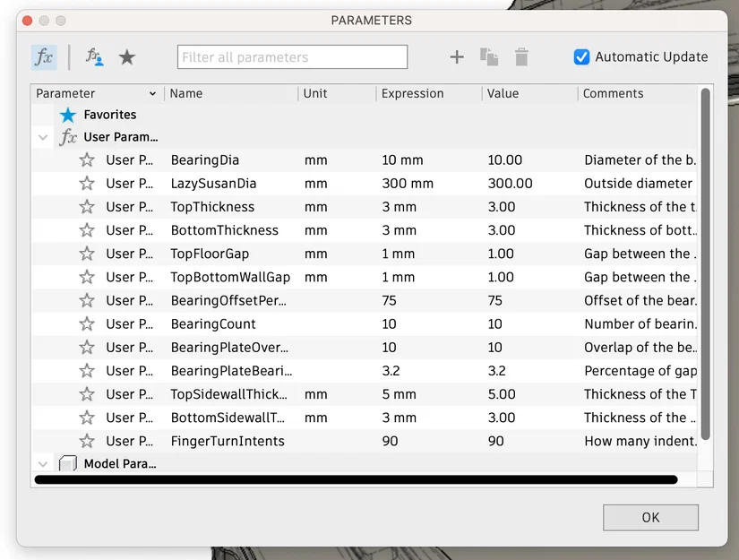Show user parameters filter icon
This screenshot has height=560, width=739.
point(94,57)
